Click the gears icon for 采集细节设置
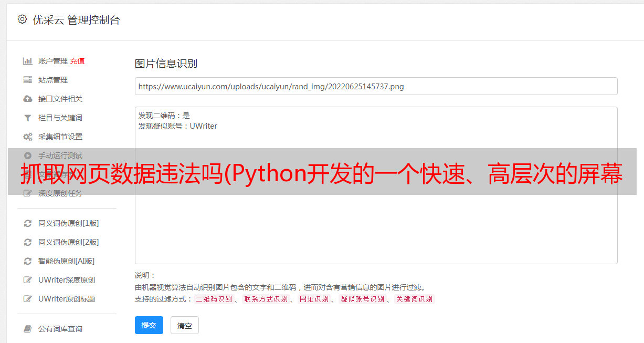This screenshot has width=644, height=343. coord(28,137)
